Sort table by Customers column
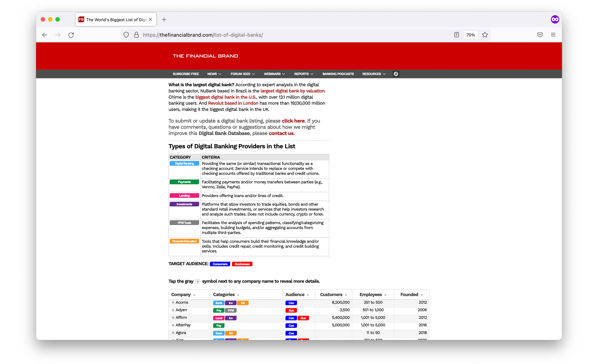Image resolution: width=598 pixels, height=364 pixels. tap(334, 295)
